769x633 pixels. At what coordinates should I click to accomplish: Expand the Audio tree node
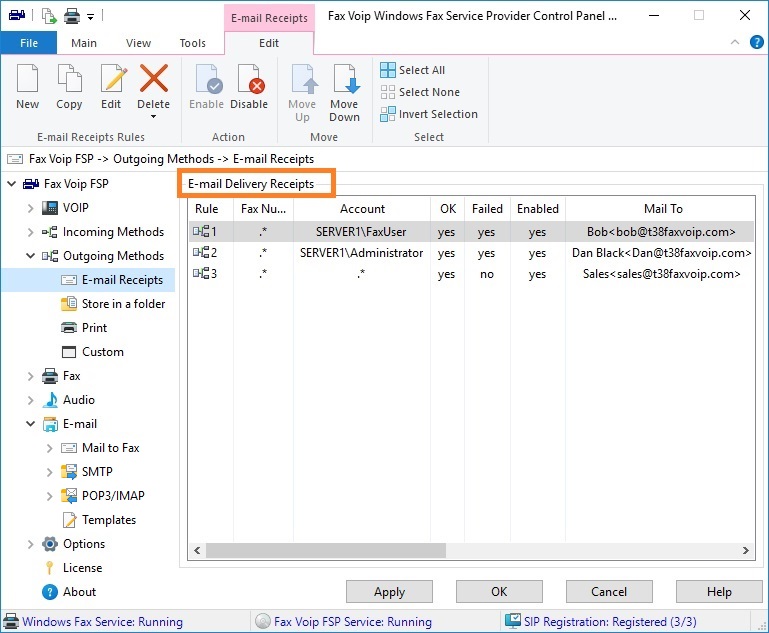tap(30, 400)
